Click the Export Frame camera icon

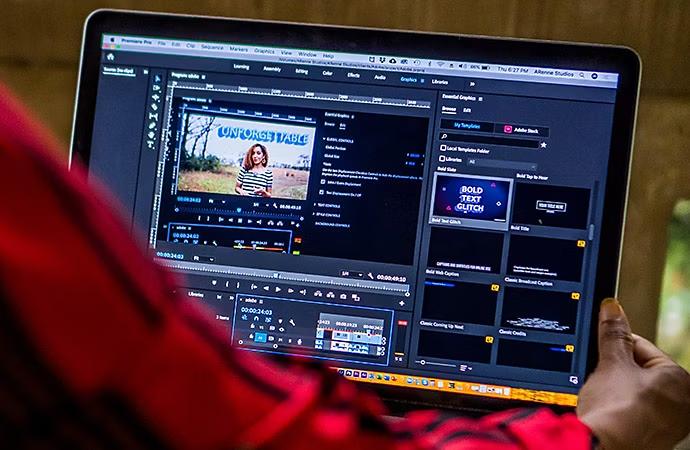(x=343, y=296)
